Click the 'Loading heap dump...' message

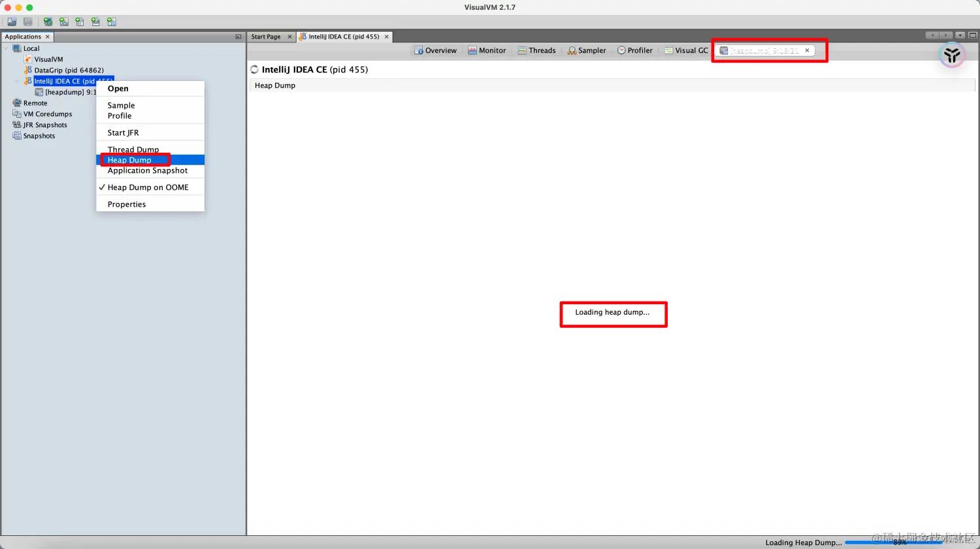point(612,312)
